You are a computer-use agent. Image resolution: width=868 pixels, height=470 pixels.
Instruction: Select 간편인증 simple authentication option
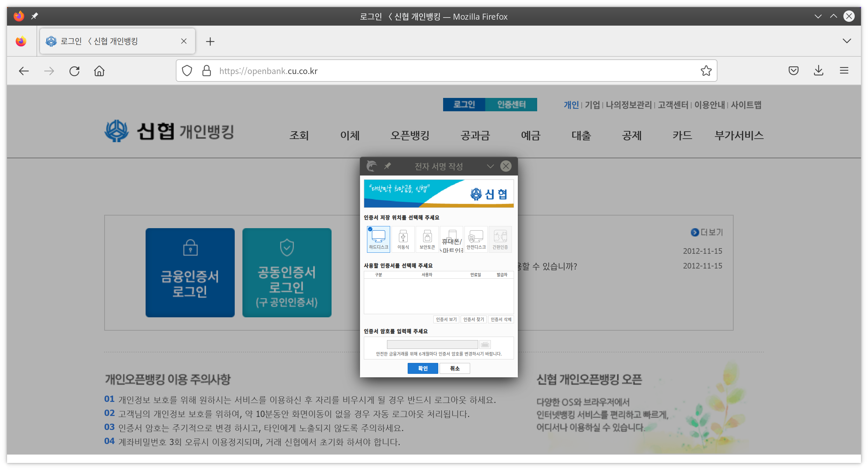[x=500, y=239]
